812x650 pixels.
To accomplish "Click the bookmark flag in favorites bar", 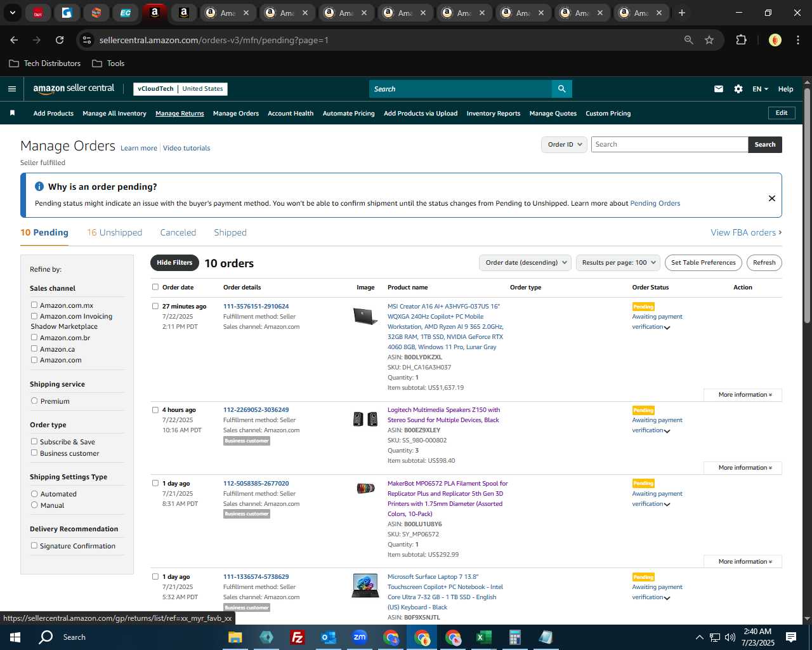I will 12,113.
